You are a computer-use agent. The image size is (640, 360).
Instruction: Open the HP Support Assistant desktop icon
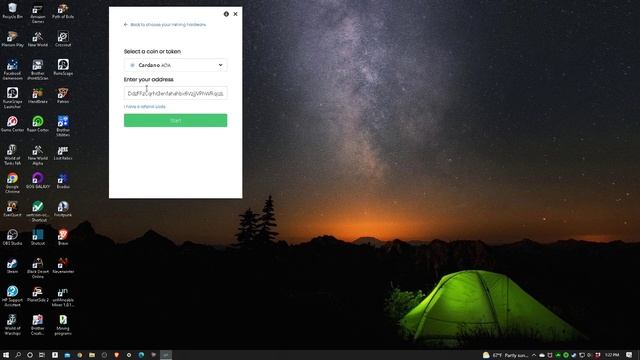[x=12, y=296]
